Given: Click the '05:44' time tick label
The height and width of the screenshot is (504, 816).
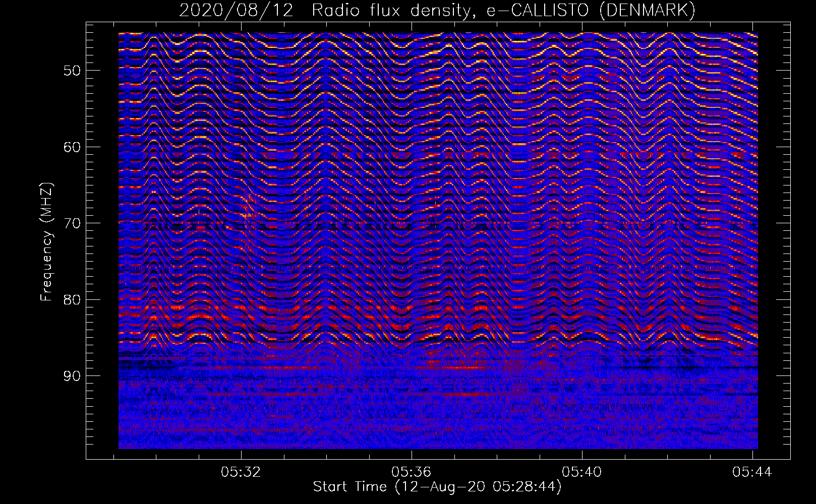Looking at the screenshot, I should point(752,472).
